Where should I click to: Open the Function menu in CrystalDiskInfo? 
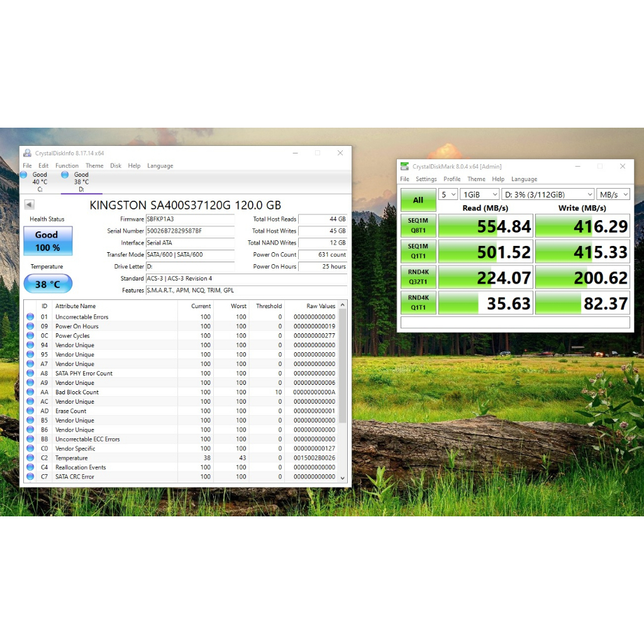tap(67, 165)
